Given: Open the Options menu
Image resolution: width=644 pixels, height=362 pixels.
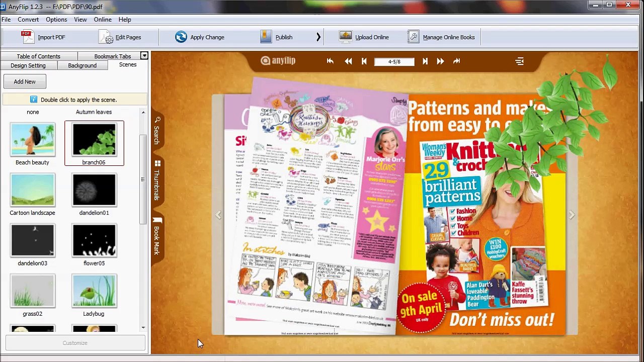Looking at the screenshot, I should tap(56, 20).
